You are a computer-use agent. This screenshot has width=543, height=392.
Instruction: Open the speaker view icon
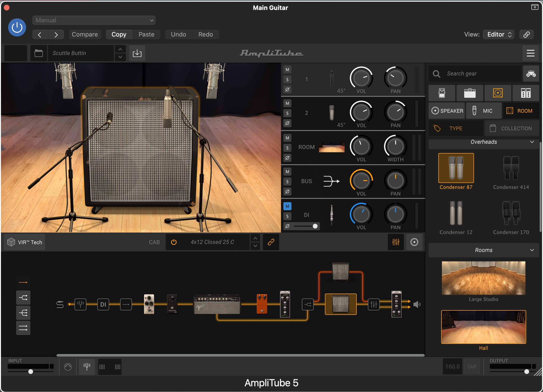click(414, 242)
